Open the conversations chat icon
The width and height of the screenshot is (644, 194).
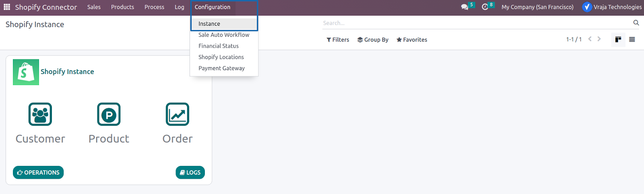click(x=464, y=7)
